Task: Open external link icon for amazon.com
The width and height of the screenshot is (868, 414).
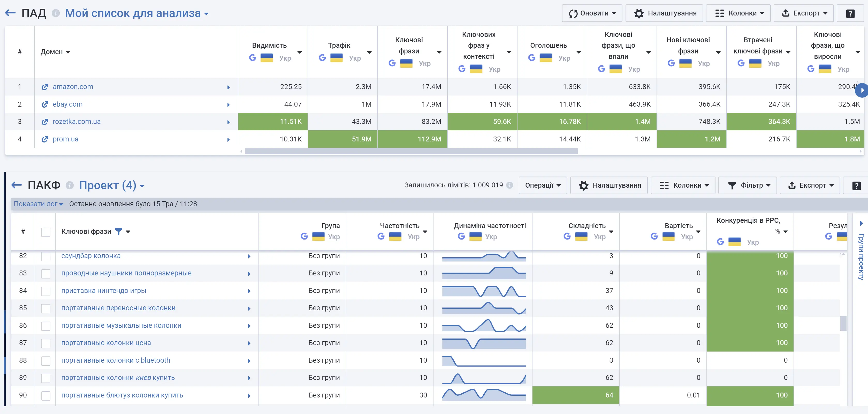Action: [x=45, y=87]
